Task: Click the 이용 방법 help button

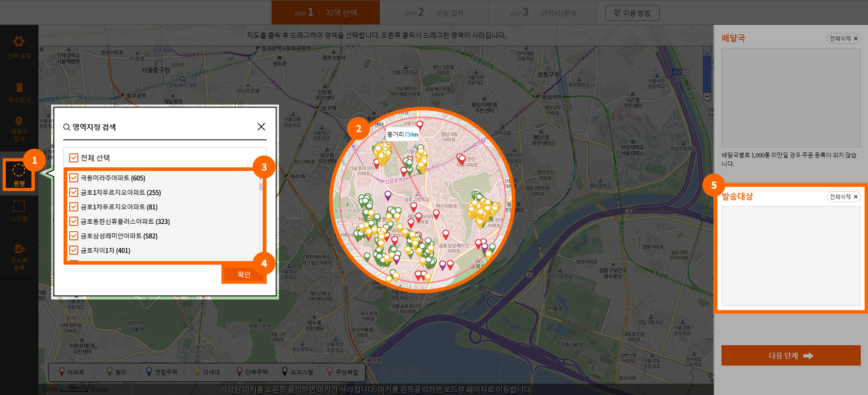Action: pyautogui.click(x=632, y=13)
